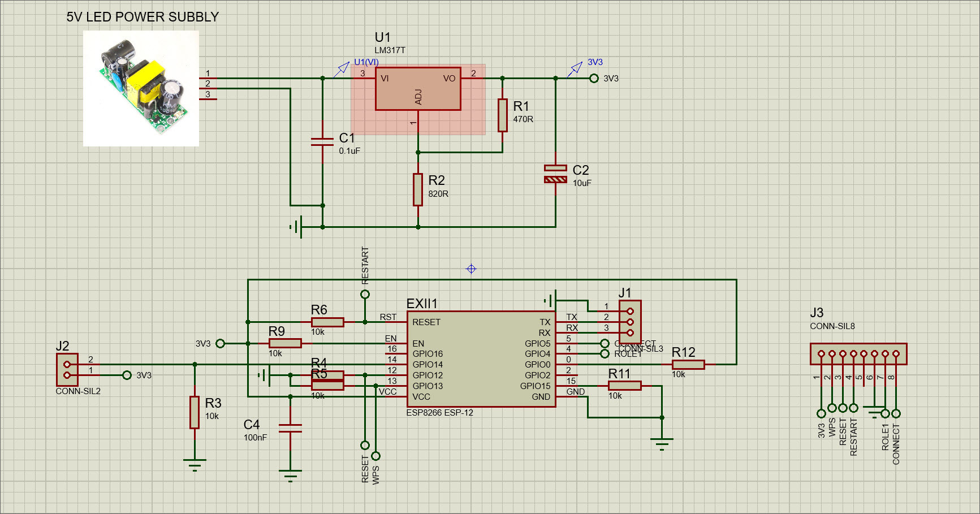
Task: Select the WPS terminal under J3
Action: pos(832,408)
